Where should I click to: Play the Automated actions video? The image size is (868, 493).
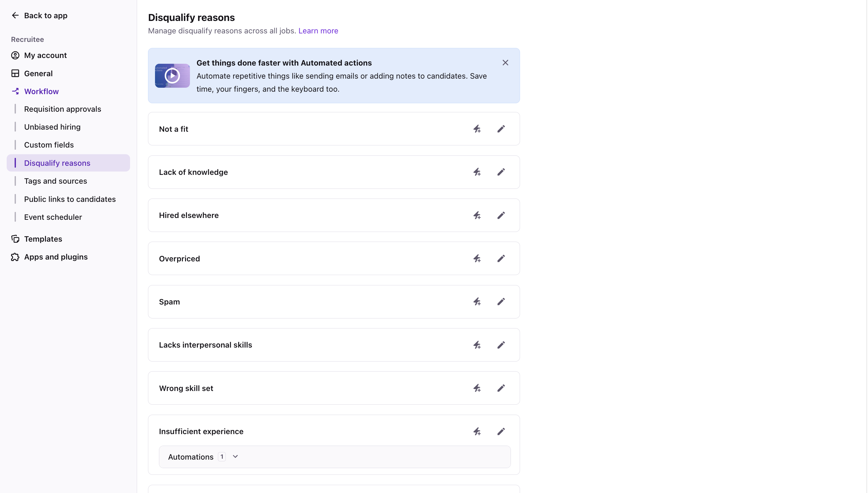172,76
